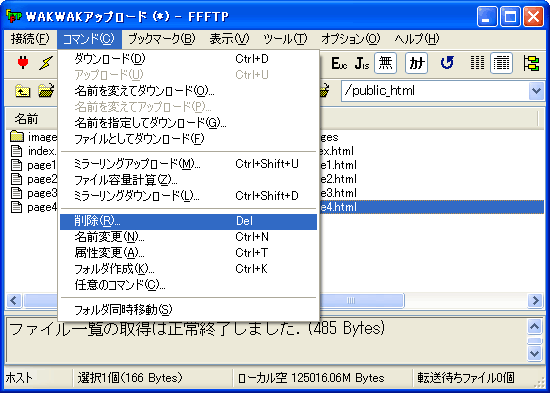550x393 pixels.
Task: Open the ブックマーク(B) menu
Action: point(162,39)
